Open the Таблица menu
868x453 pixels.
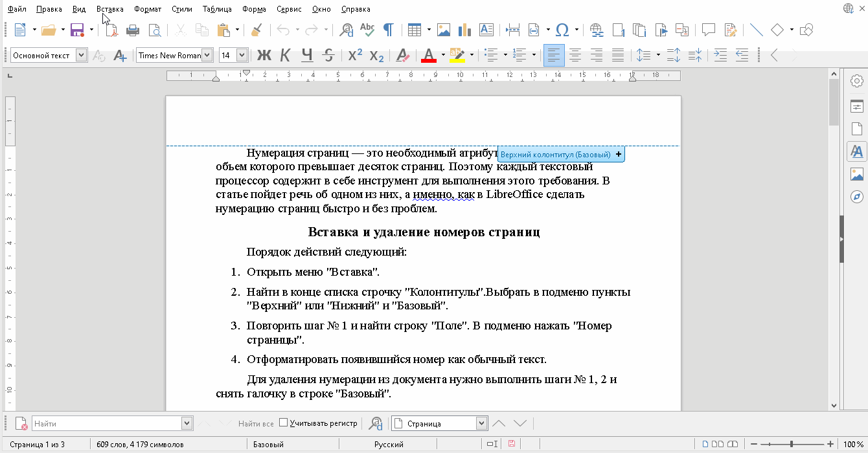217,9
